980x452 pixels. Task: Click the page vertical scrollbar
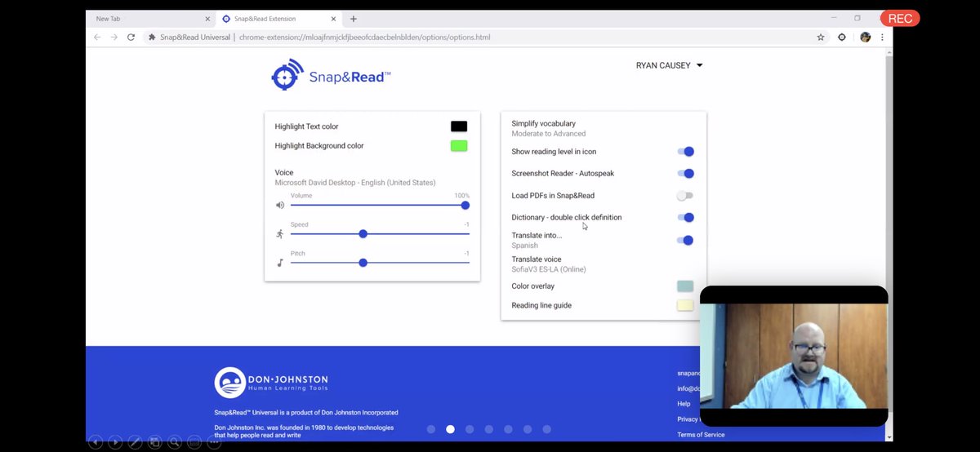[x=890, y=245]
